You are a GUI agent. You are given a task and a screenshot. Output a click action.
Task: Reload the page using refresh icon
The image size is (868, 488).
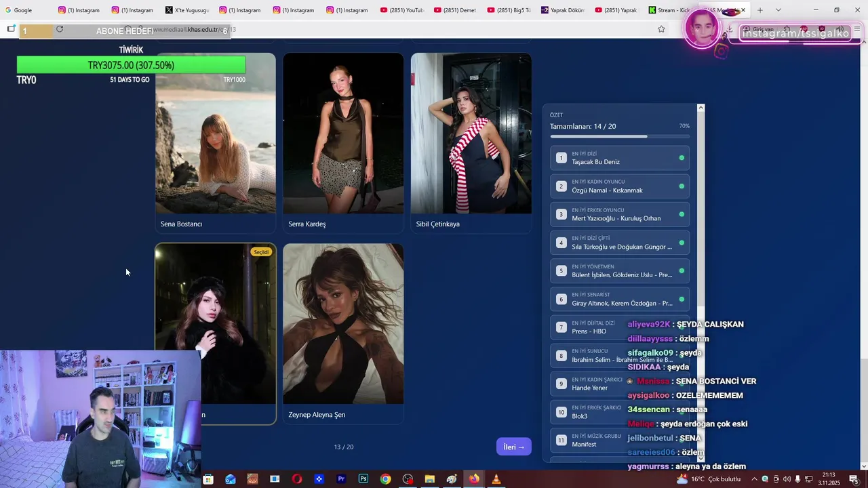coord(60,29)
